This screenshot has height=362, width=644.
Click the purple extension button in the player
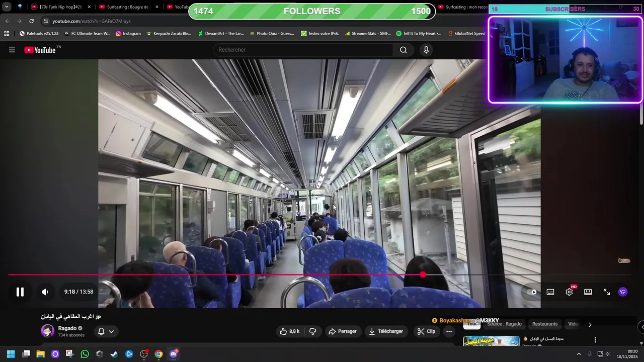[x=623, y=292]
